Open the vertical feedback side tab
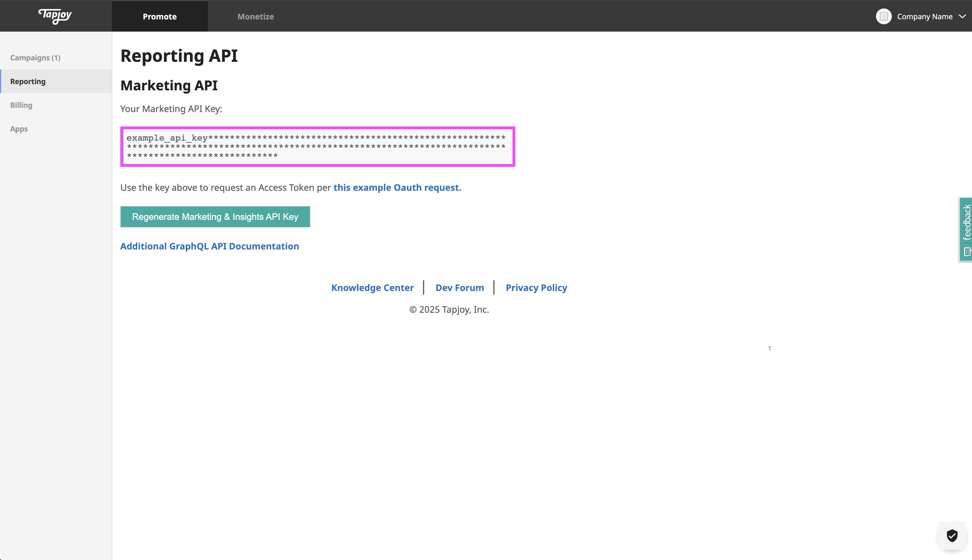972x560 pixels. 966,222
